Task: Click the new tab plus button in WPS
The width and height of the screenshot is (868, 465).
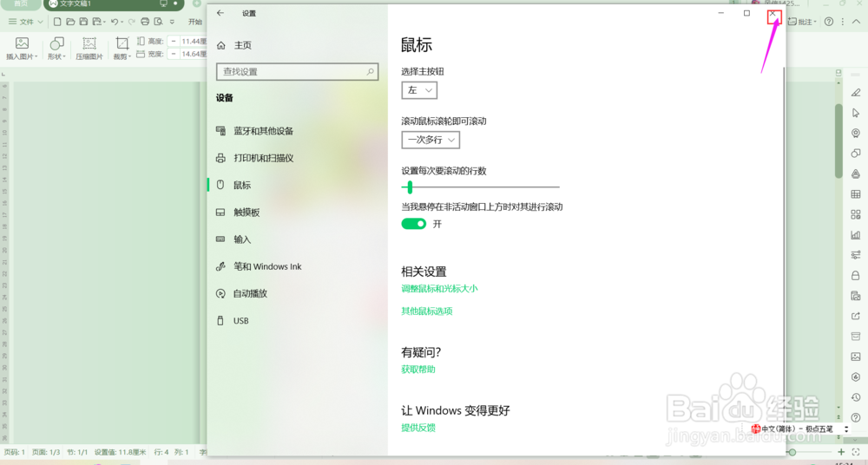Action: click(196, 3)
